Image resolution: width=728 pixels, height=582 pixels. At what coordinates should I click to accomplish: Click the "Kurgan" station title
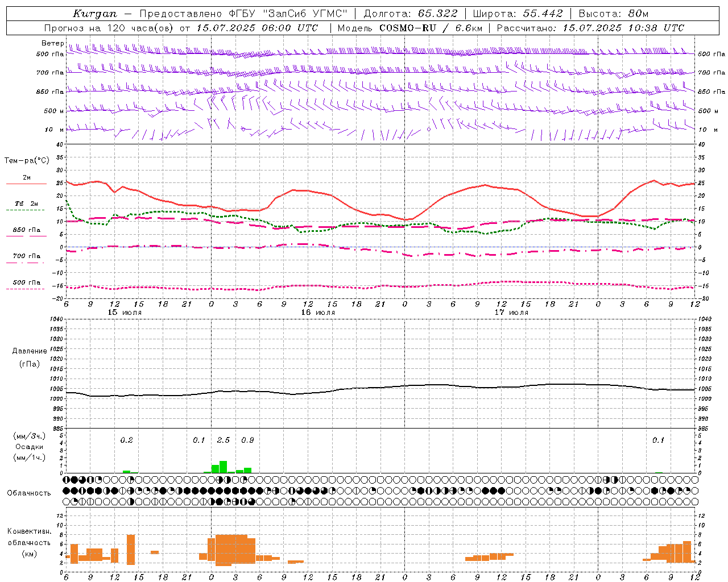pyautogui.click(x=95, y=14)
